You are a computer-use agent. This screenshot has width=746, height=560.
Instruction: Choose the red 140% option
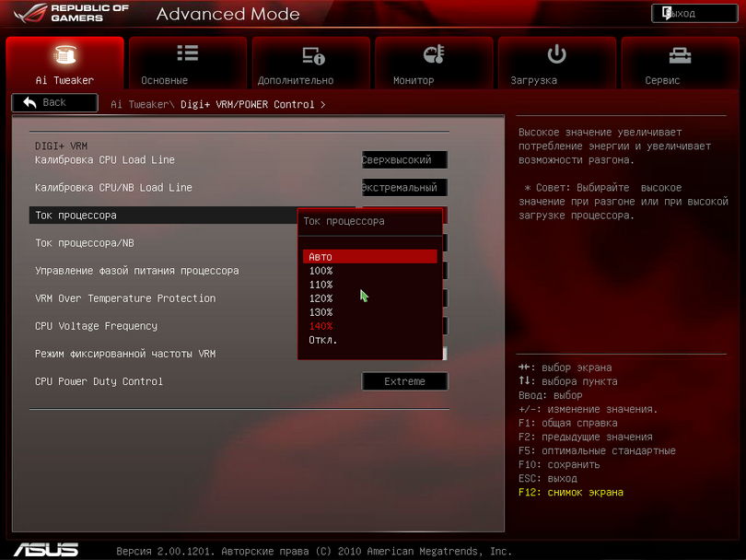(321, 326)
